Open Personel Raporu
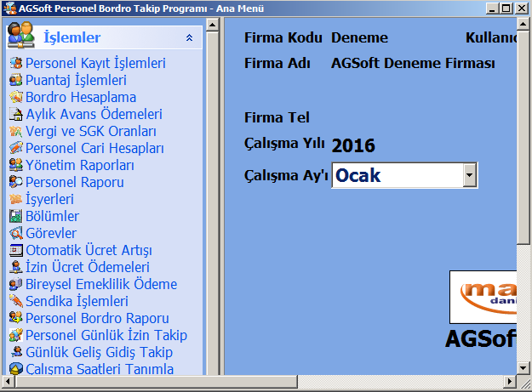The image size is (532, 392). click(75, 182)
